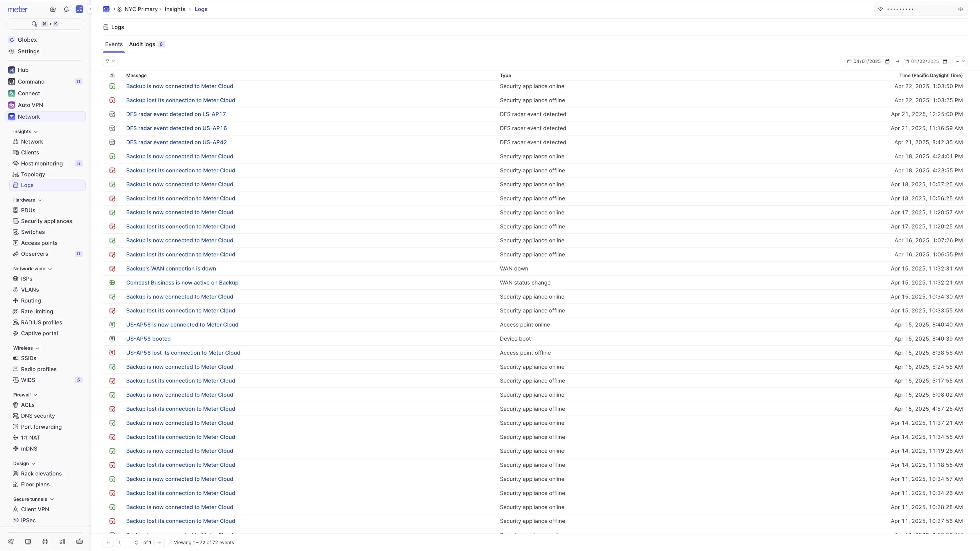Click the page number stepper arrows
Image resolution: width=980 pixels, height=551 pixels.
point(136,543)
